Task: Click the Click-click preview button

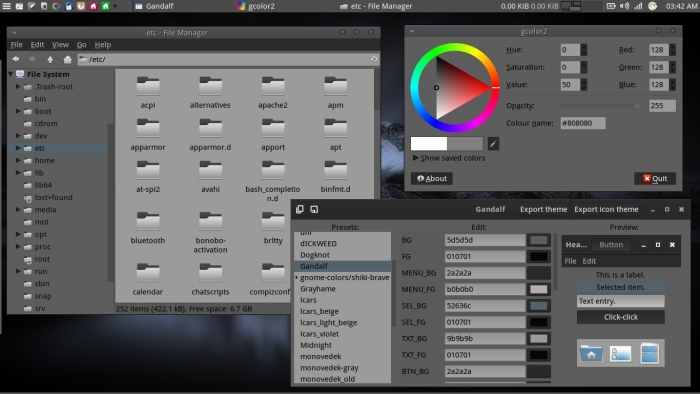Action: pos(621,317)
